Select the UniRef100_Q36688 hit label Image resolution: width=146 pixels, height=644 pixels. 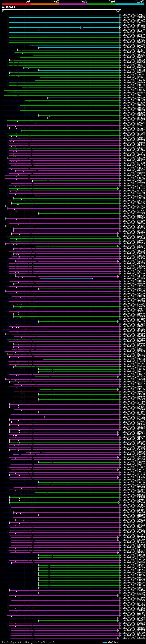tap(134, 562)
